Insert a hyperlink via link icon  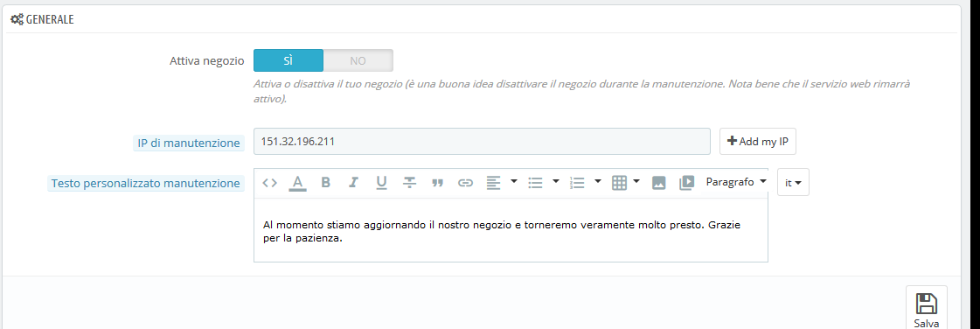(465, 183)
